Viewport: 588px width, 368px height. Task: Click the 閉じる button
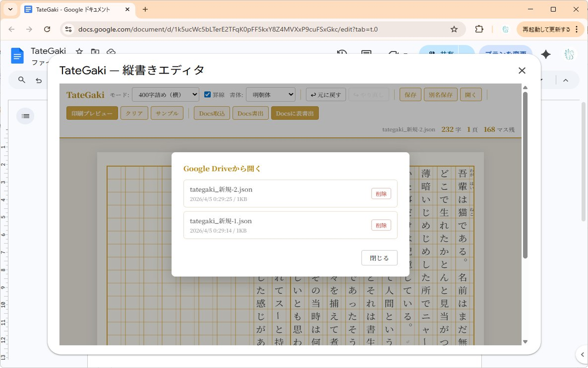pyautogui.click(x=379, y=258)
